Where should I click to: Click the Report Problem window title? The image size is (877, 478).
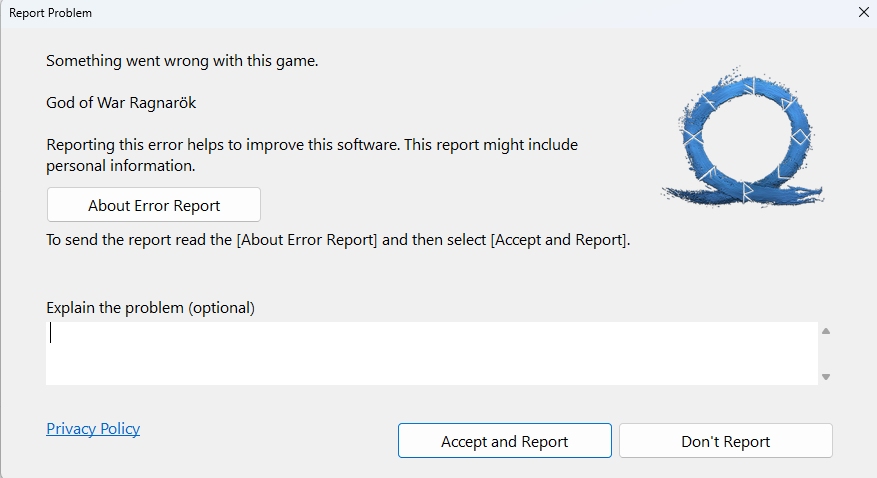(51, 13)
